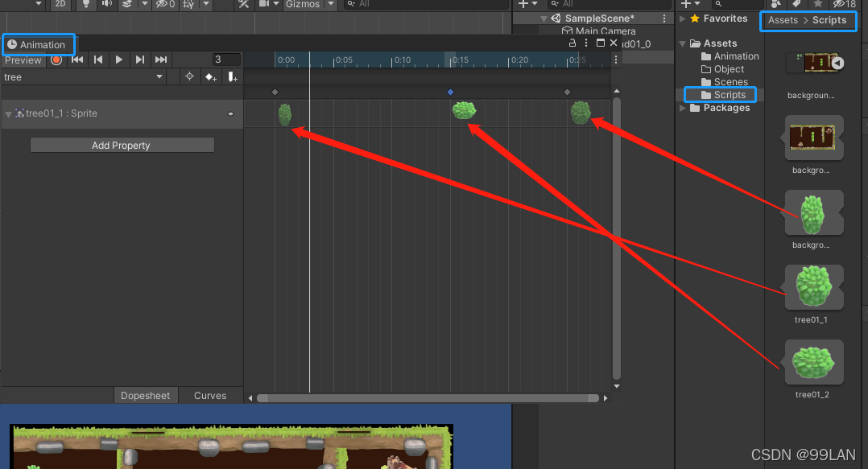Select Main Camera in Hierarchy

coord(599,31)
